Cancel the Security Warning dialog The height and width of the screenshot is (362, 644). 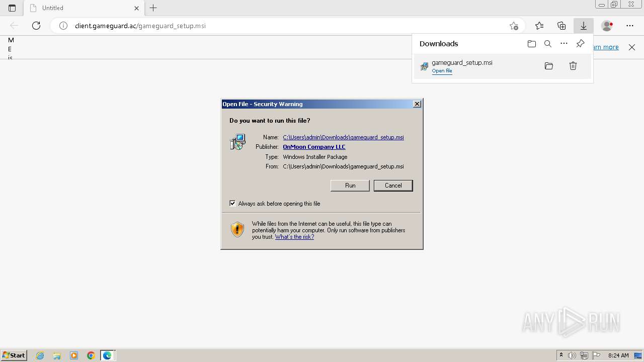[393, 186]
